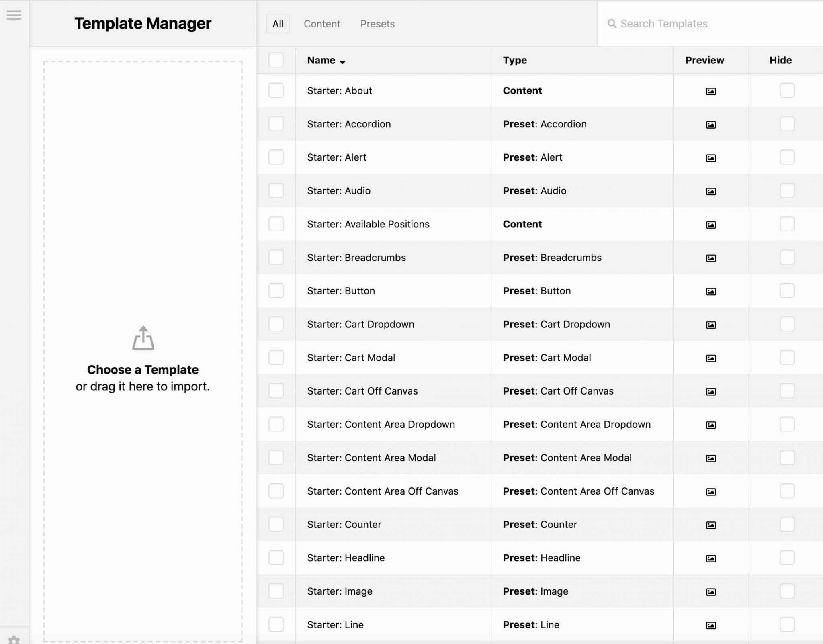Click the Search Templates input field
823x644 pixels.
click(683, 24)
